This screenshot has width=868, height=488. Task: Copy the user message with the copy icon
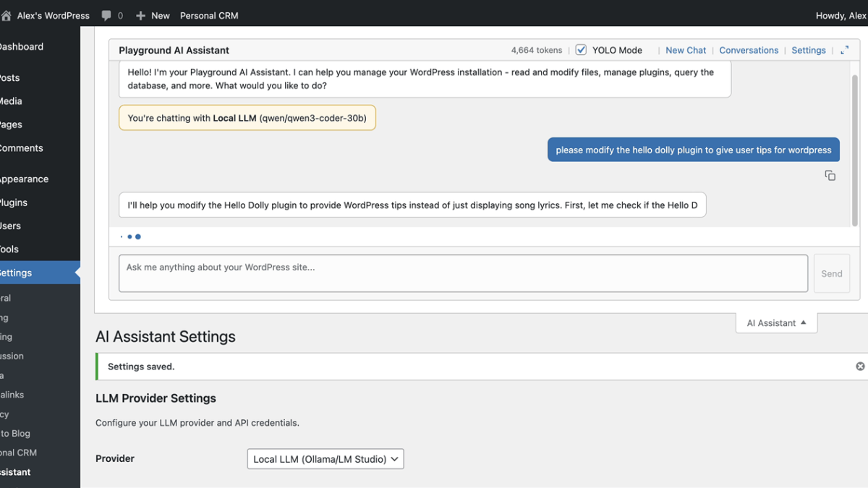(x=830, y=175)
